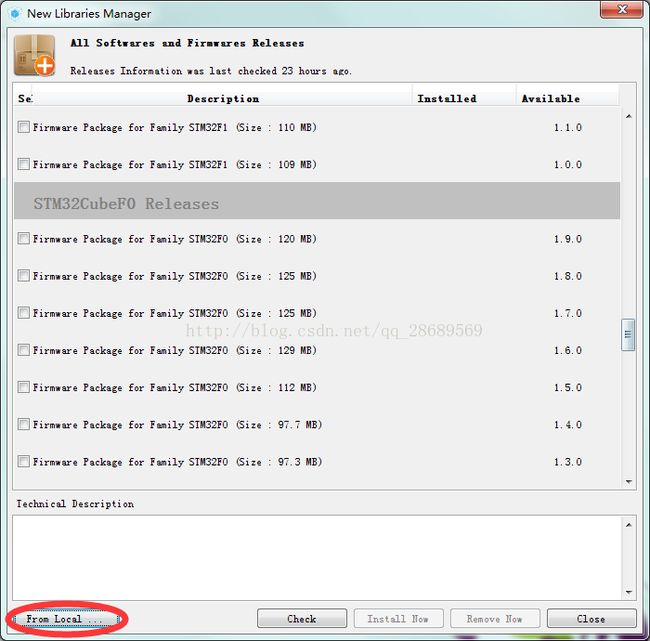Select row STM32F0 (Size : 97.3 MB)
Image resolution: width=650 pixels, height=641 pixels.
point(317,462)
